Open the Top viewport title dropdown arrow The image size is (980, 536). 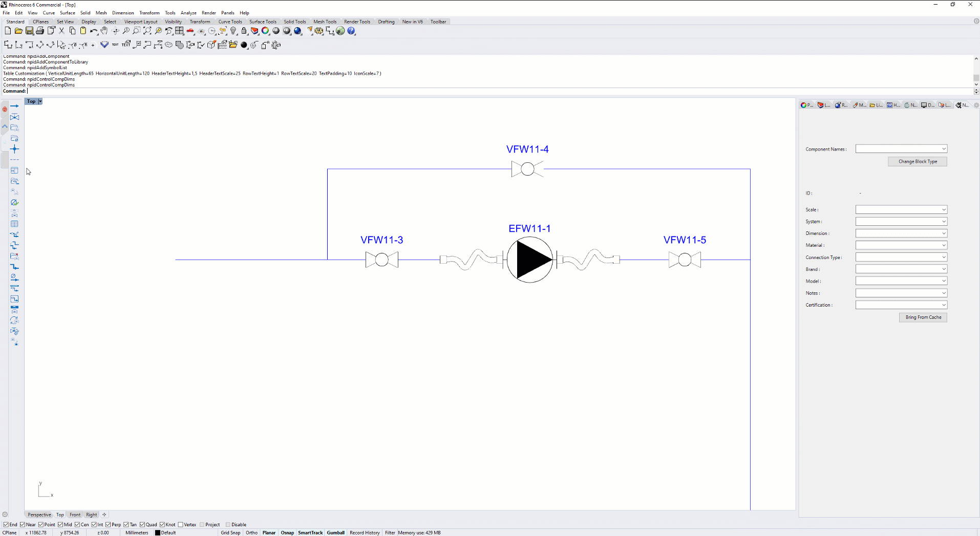point(40,101)
